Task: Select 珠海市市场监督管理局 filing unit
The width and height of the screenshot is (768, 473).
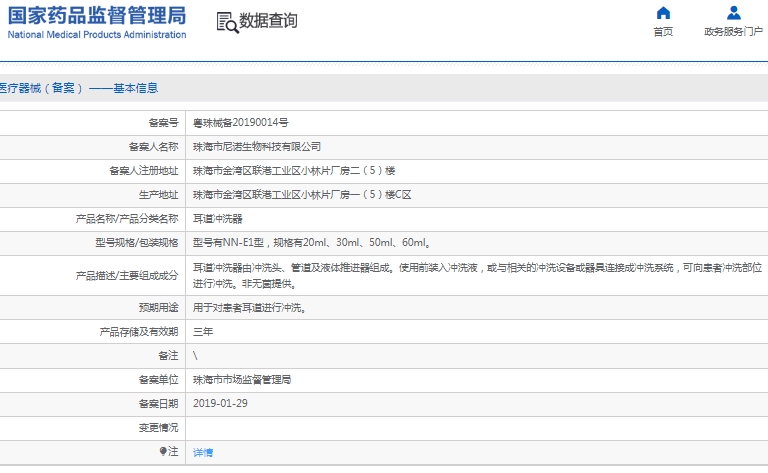Action: pyautogui.click(x=242, y=379)
